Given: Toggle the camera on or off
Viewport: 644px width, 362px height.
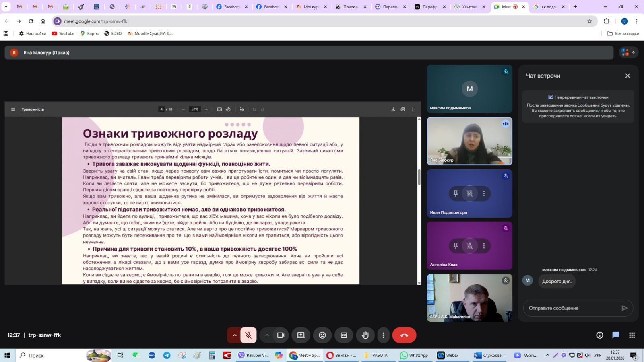Looking at the screenshot, I should [281, 335].
